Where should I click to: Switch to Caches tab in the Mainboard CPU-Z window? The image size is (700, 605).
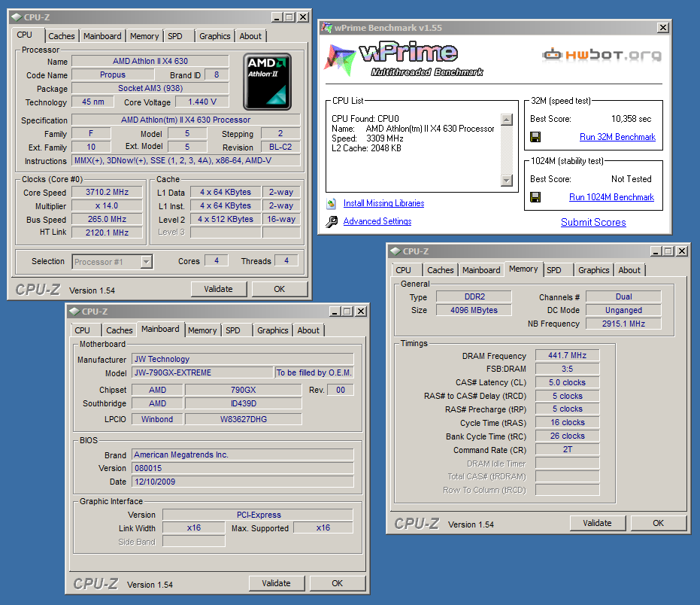[120, 330]
